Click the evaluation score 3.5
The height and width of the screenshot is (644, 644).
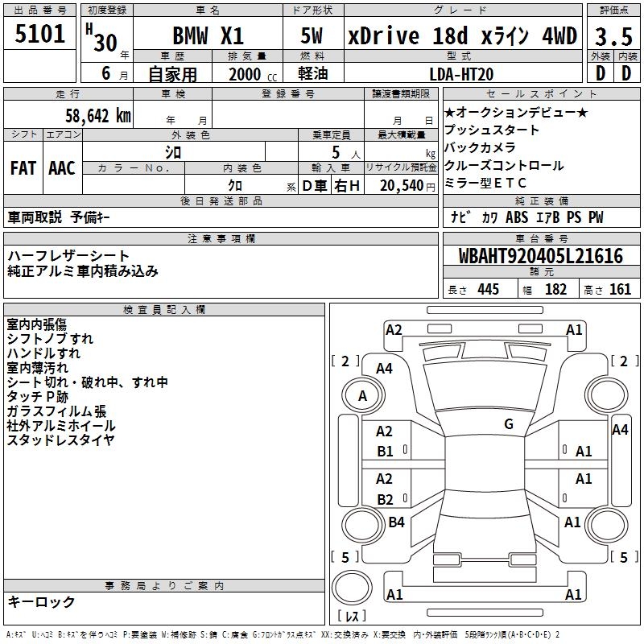pyautogui.click(x=613, y=37)
